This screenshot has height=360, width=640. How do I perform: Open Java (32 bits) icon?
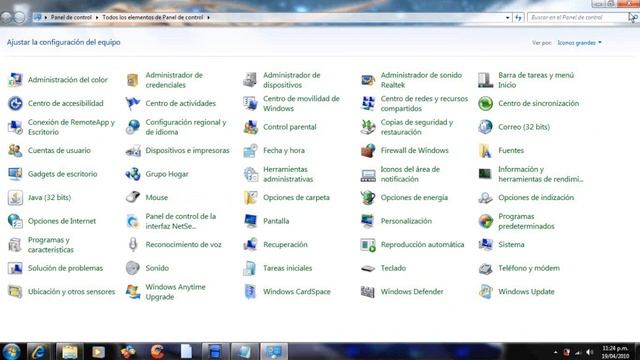16,198
